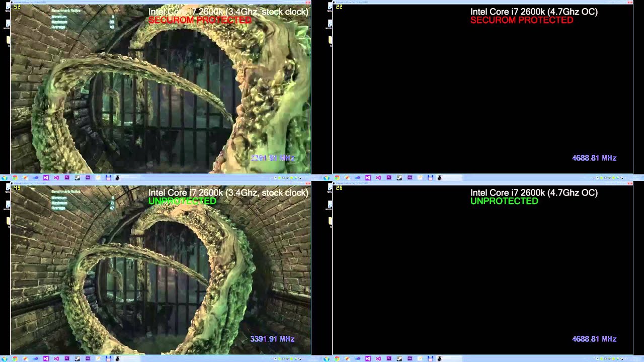Screen dimensions: 644x362
Task: Open Steam on the 3.4GHz unprotected taskbar
Action: click(77, 359)
